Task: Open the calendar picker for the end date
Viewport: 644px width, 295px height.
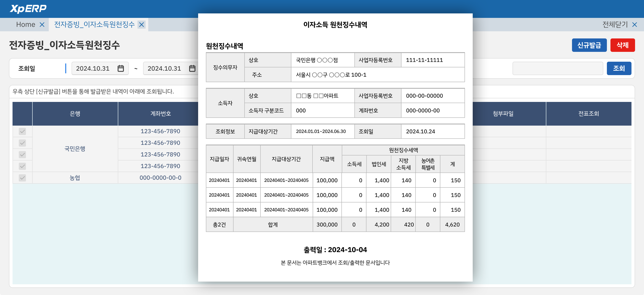Action: 191,68
